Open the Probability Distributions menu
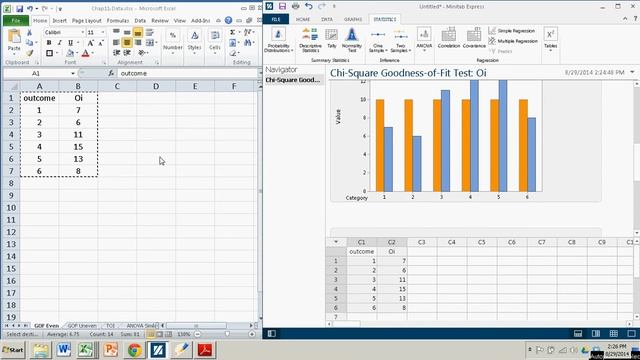Viewport: 640px width, 360px height. coord(279,40)
